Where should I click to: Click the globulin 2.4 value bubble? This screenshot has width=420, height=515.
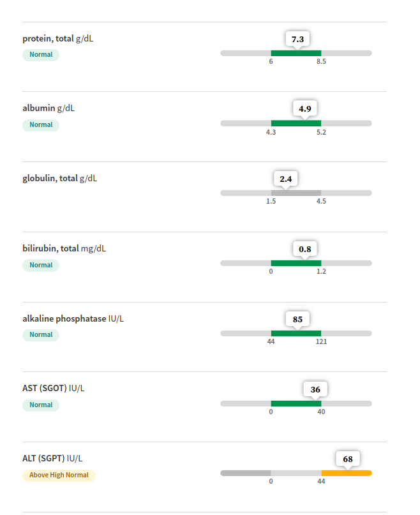pyautogui.click(x=285, y=179)
